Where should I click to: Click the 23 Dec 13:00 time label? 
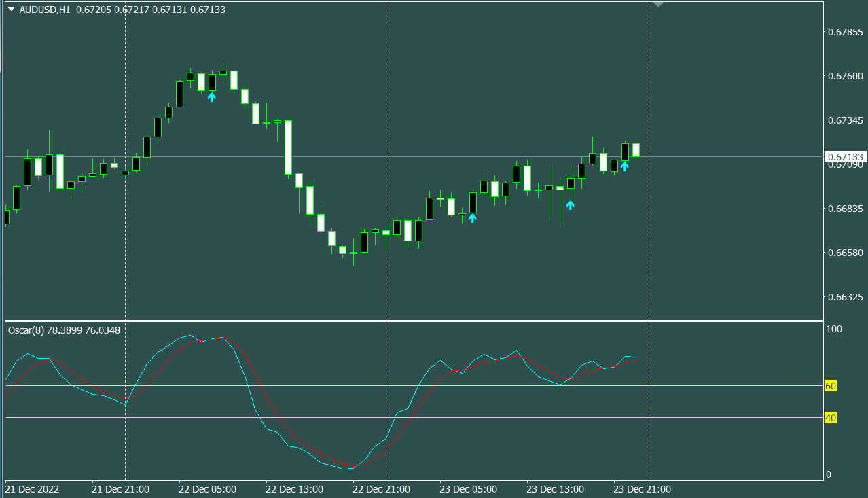point(555,489)
